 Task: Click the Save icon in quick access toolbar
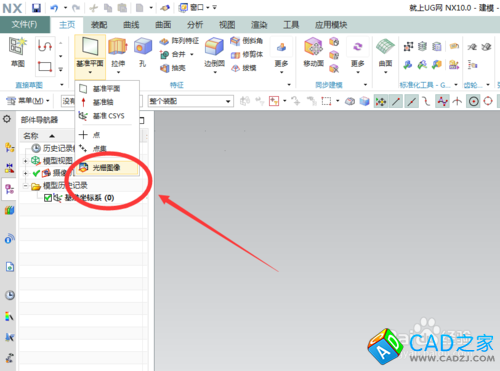click(x=36, y=8)
